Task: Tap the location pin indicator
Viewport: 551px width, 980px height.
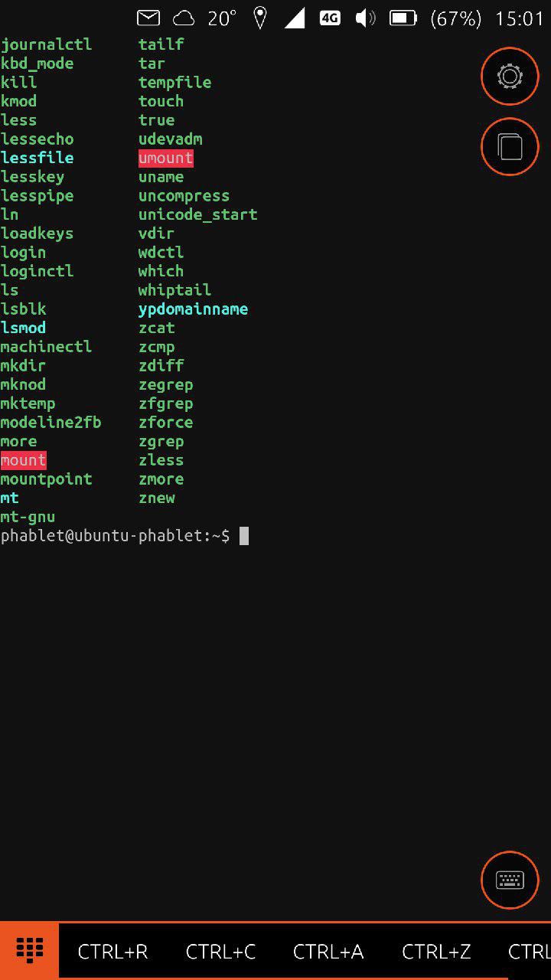Action: point(260,18)
